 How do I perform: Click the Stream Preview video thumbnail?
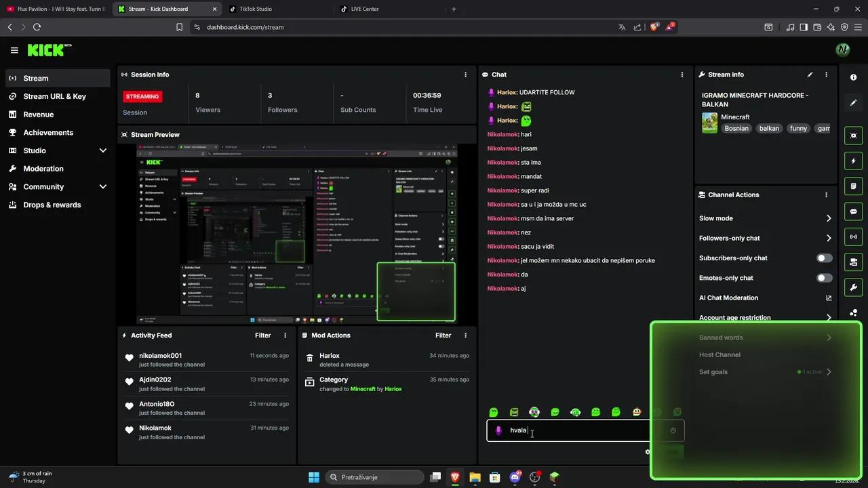(x=297, y=234)
